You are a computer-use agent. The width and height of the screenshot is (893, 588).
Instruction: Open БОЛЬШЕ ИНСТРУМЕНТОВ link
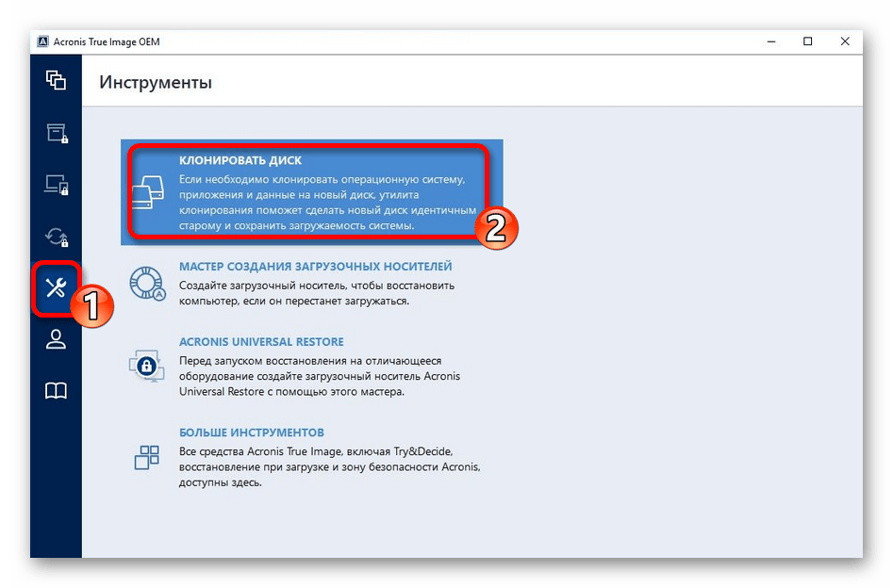click(252, 433)
